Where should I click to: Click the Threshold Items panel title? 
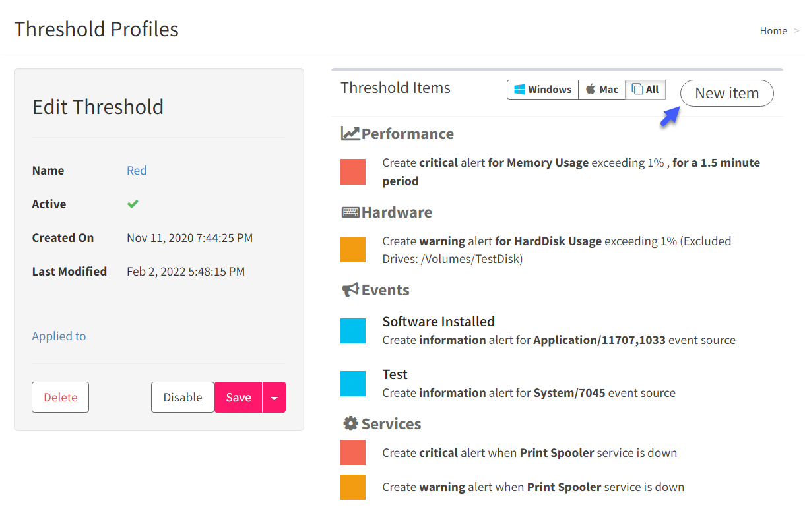click(395, 88)
